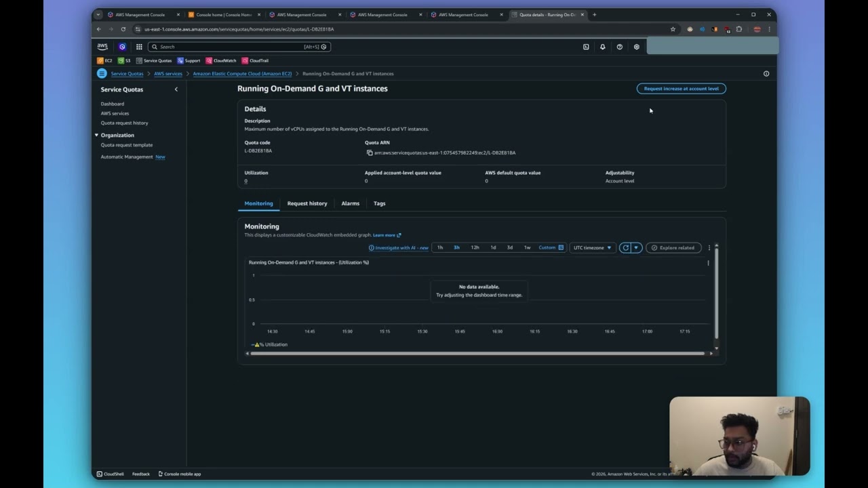Click the browser reload button
868x488 pixels.
click(123, 29)
